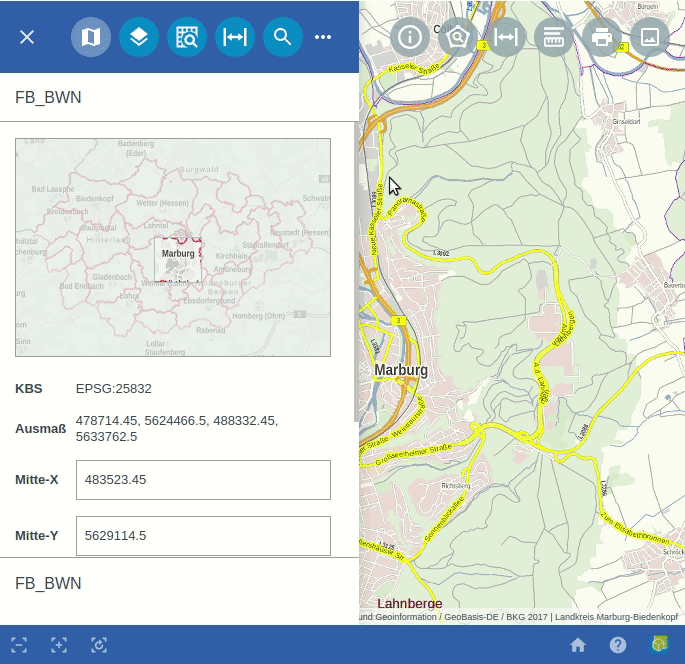Image resolution: width=685 pixels, height=664 pixels.
Task: Click the Marburg overview map thumbnail
Action: 172,247
